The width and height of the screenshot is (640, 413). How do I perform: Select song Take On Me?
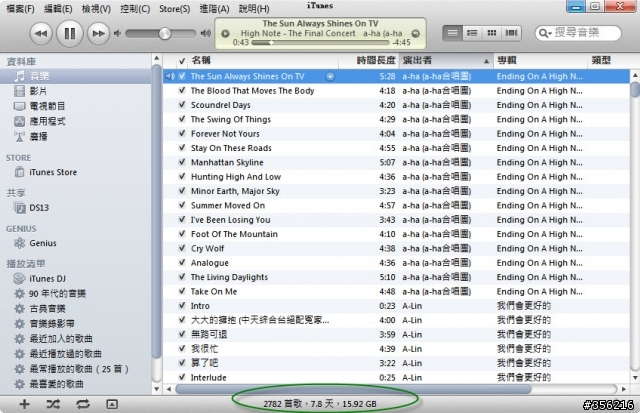pos(396,291)
